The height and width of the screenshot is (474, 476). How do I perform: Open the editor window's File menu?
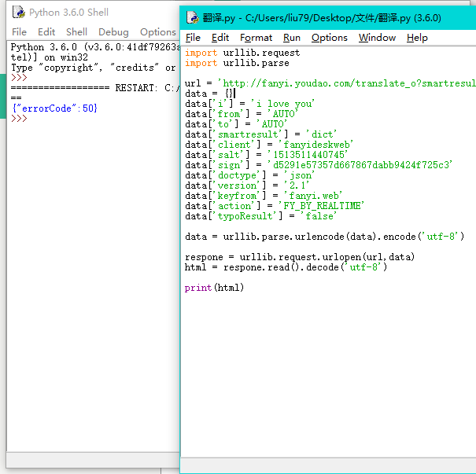pyautogui.click(x=193, y=38)
